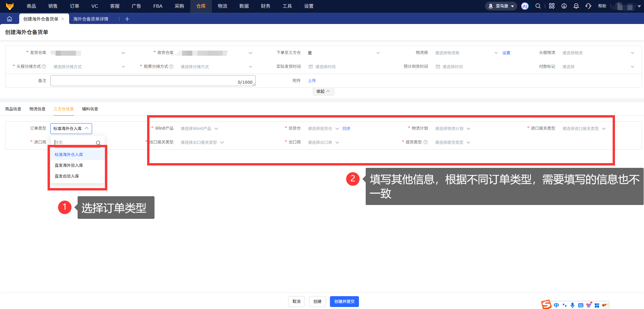Screen dimensions: 644x309
Task: Open the 发货仓库 dropdown
Action: pos(88,53)
